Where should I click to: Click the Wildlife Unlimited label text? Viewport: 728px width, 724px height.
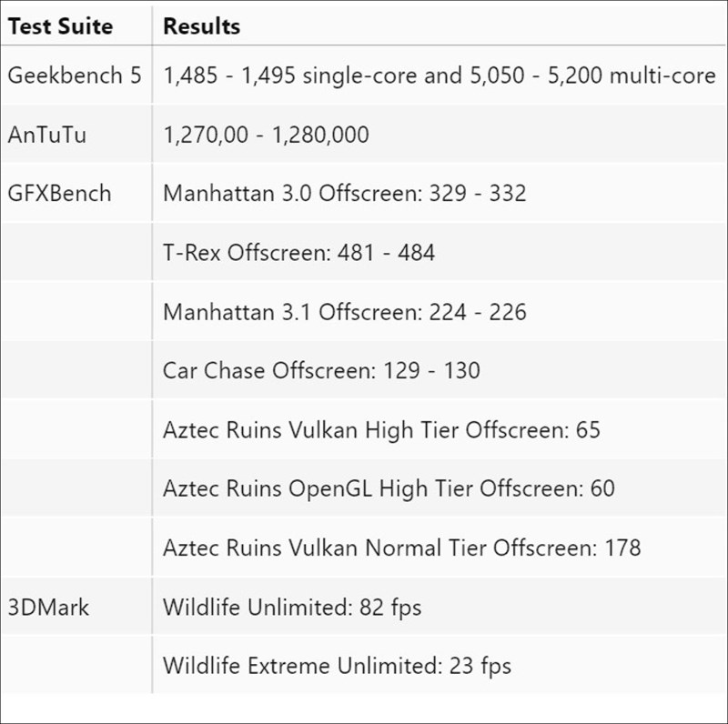252,607
